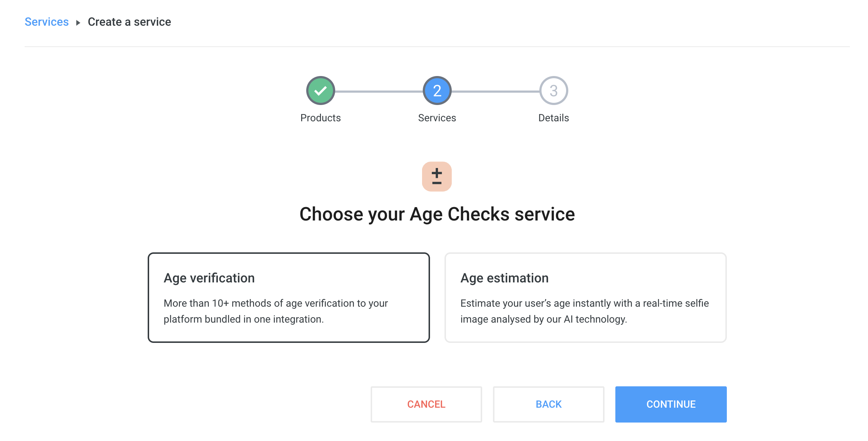Go back with the BACK button
This screenshot has width=868, height=441.
pyautogui.click(x=549, y=404)
